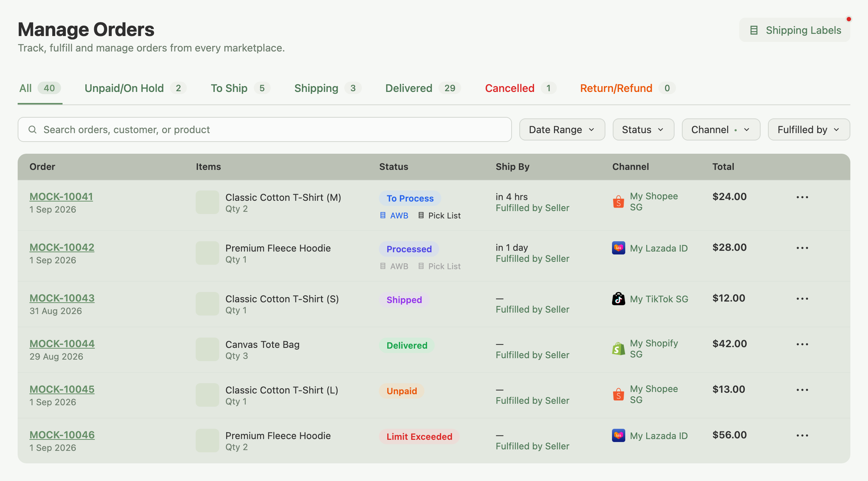Click the Shipped status badge

404,300
